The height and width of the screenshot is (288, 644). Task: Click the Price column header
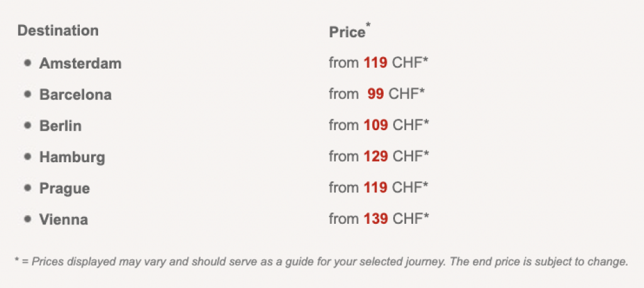tap(347, 32)
